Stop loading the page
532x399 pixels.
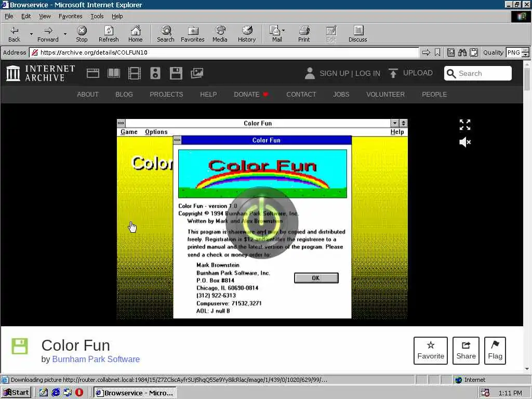82,34
